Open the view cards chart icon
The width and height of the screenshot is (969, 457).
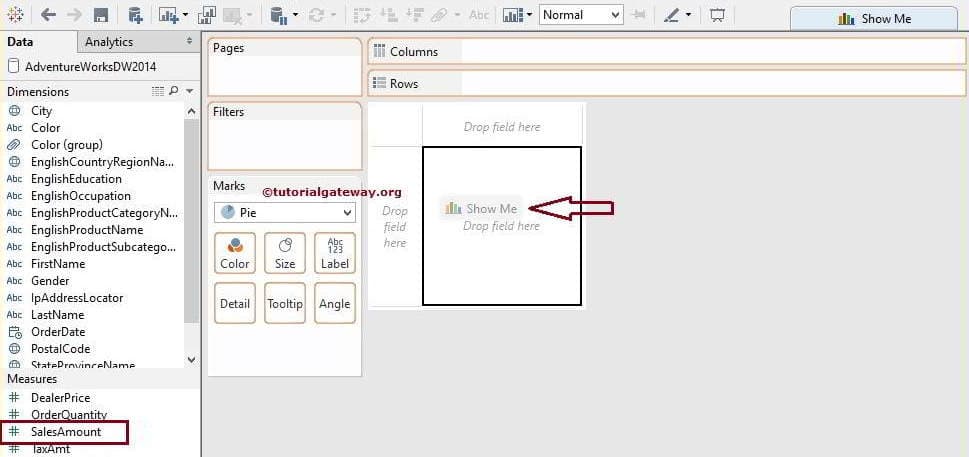tap(512, 15)
